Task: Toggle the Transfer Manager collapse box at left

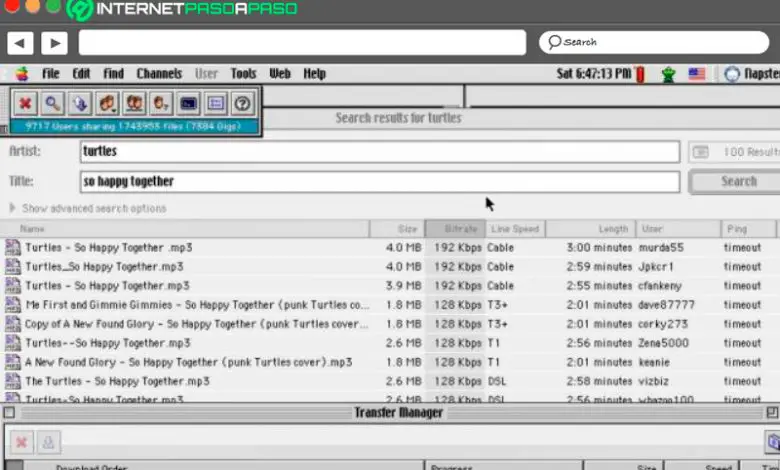Action: click(9, 412)
